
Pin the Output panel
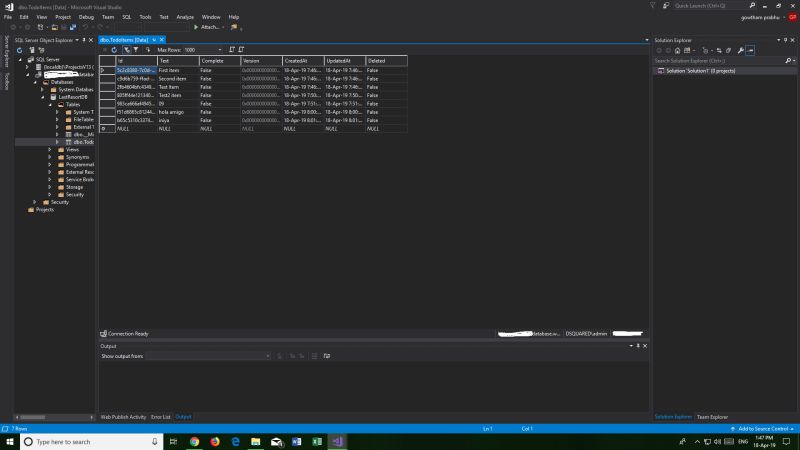tap(638, 346)
